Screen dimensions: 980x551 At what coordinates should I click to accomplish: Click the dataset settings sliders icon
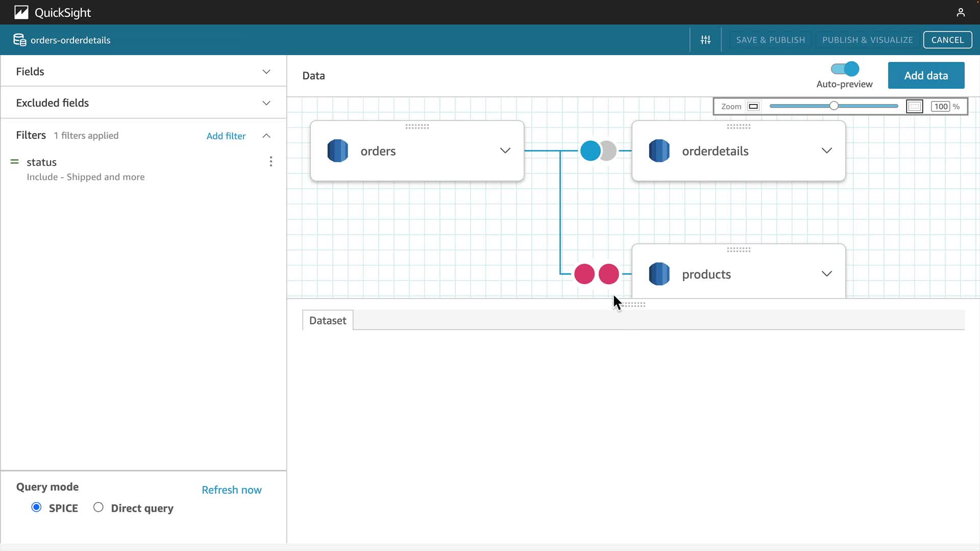click(x=705, y=40)
